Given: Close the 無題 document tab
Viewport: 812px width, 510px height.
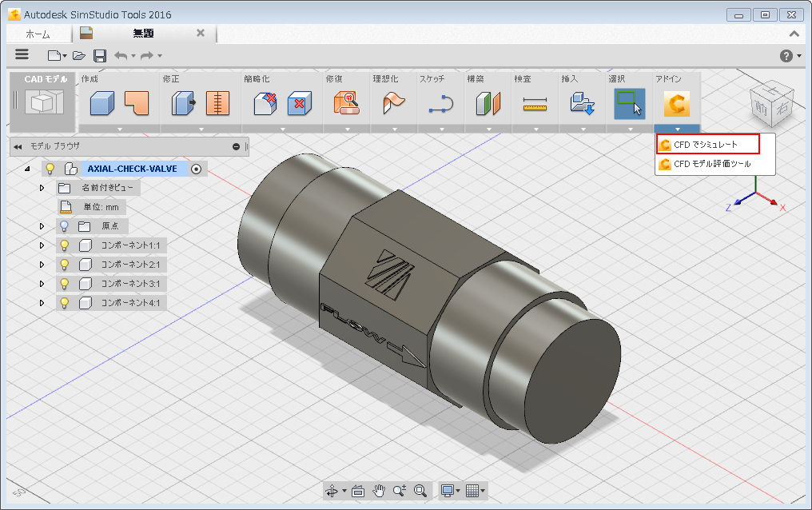Looking at the screenshot, I should (201, 33).
